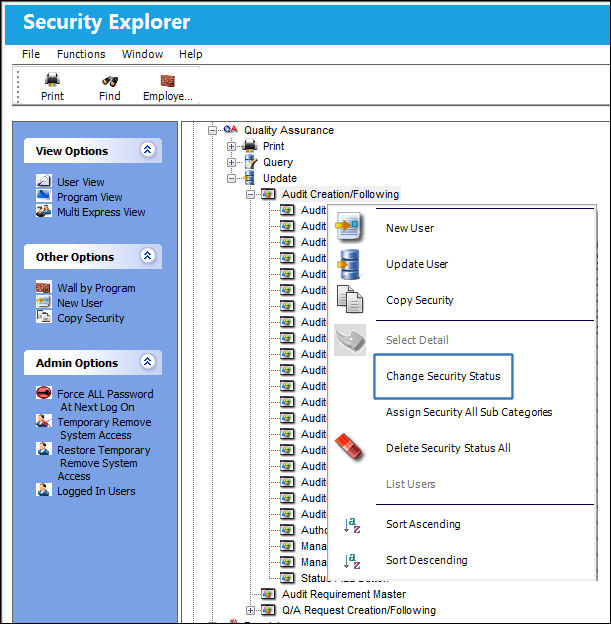Click the Sort Descending a-z icon
This screenshot has width=611, height=624.
point(352,561)
